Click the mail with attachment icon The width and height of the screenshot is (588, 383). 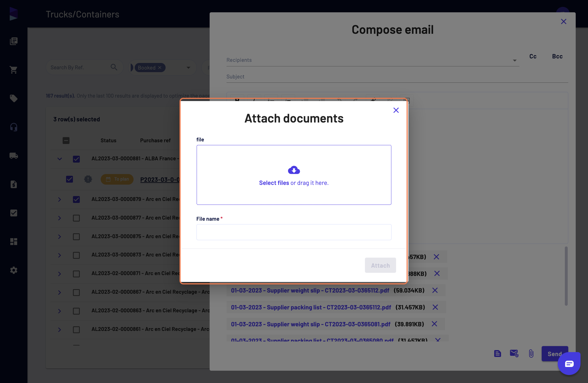pos(514,354)
